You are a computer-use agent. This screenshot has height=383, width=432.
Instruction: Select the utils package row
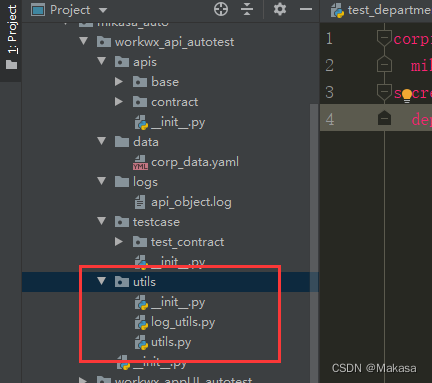click(170, 282)
